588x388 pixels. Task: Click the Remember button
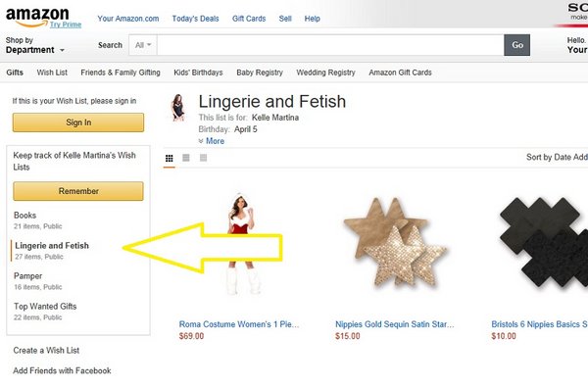pos(78,191)
